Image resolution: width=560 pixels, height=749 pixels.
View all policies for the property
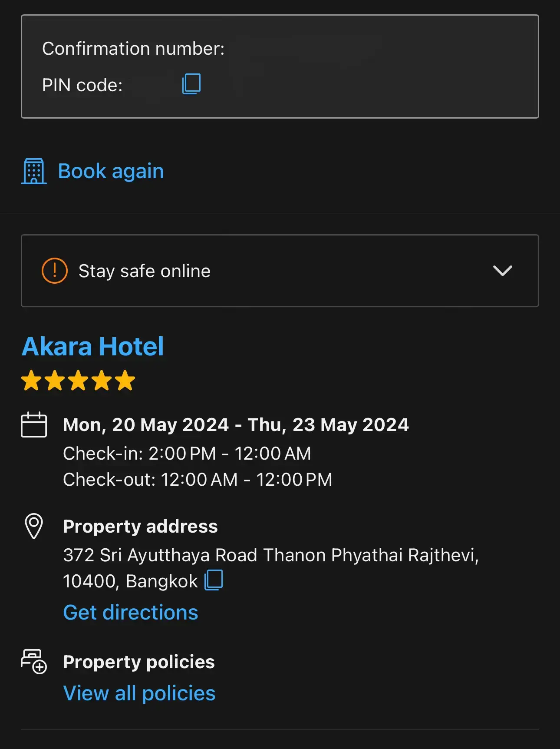click(x=139, y=693)
